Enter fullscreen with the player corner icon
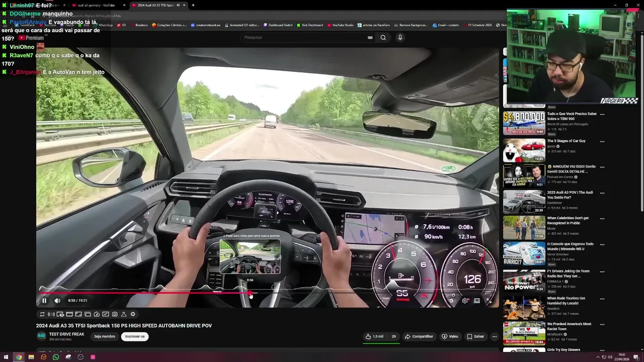This screenshot has width=644, height=362. pyautogui.click(x=489, y=301)
